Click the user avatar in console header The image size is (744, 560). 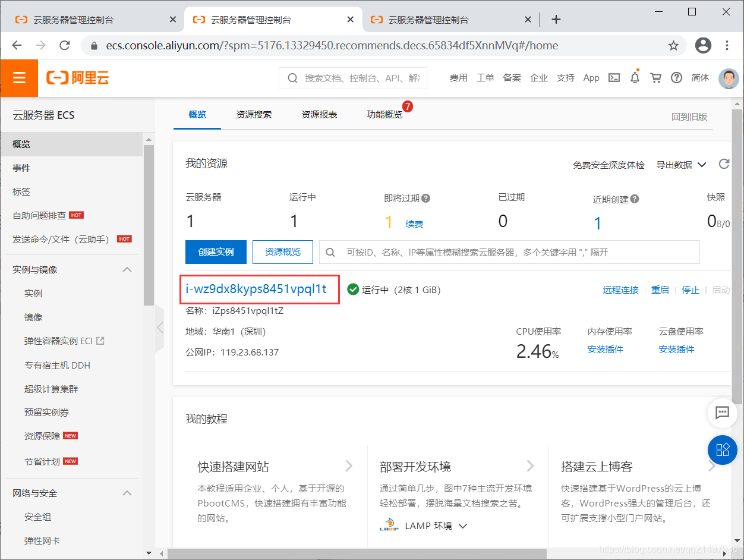(x=729, y=78)
